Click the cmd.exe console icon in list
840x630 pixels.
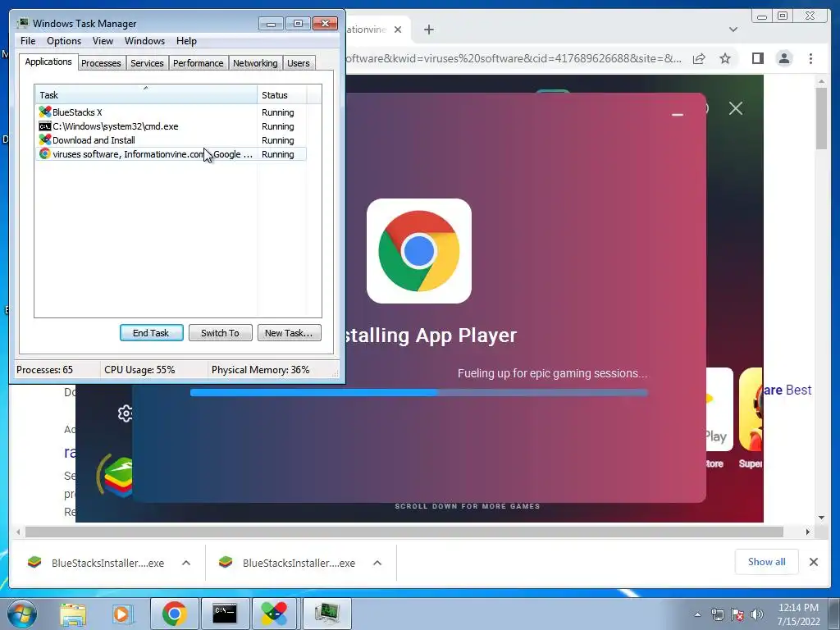tap(45, 126)
